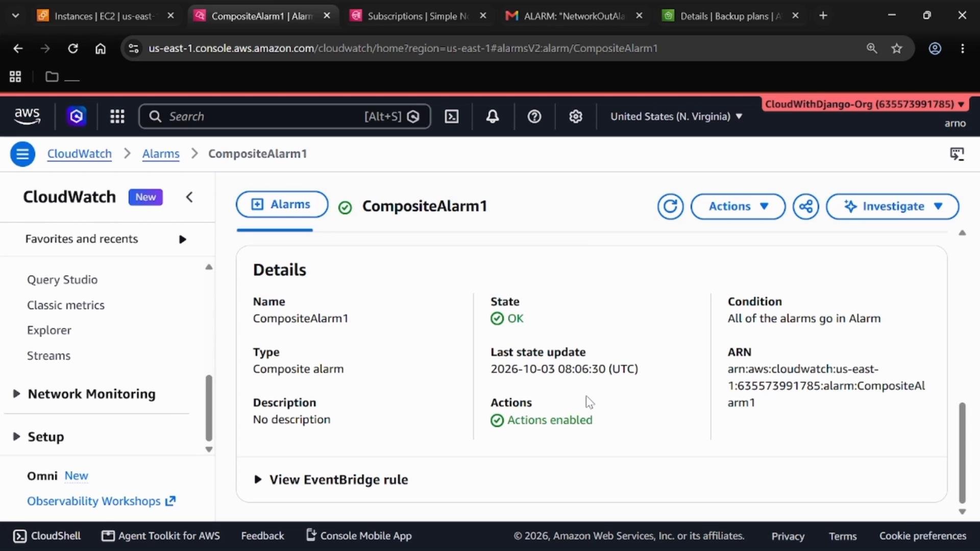
Task: Open the region selector N. Virginia
Action: [x=676, y=116]
